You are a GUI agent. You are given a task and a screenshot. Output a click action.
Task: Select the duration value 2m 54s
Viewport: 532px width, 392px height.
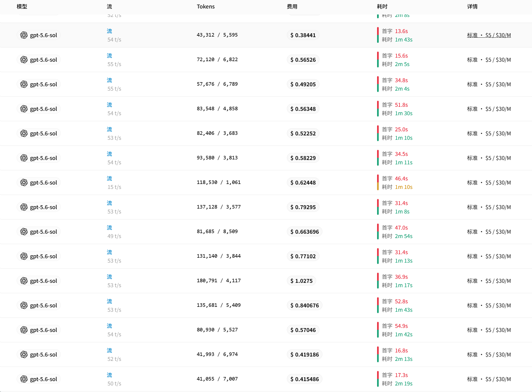click(404, 236)
